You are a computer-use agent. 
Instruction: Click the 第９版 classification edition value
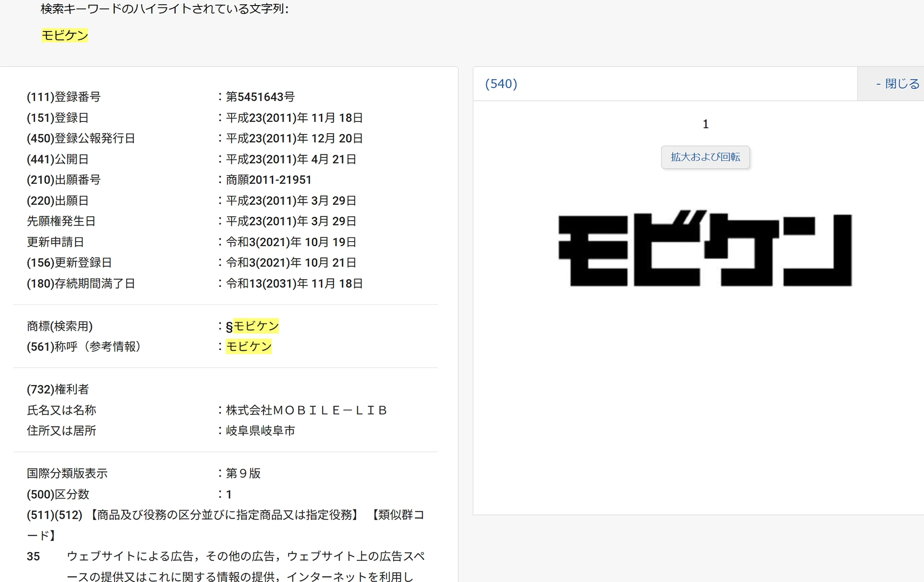(243, 473)
